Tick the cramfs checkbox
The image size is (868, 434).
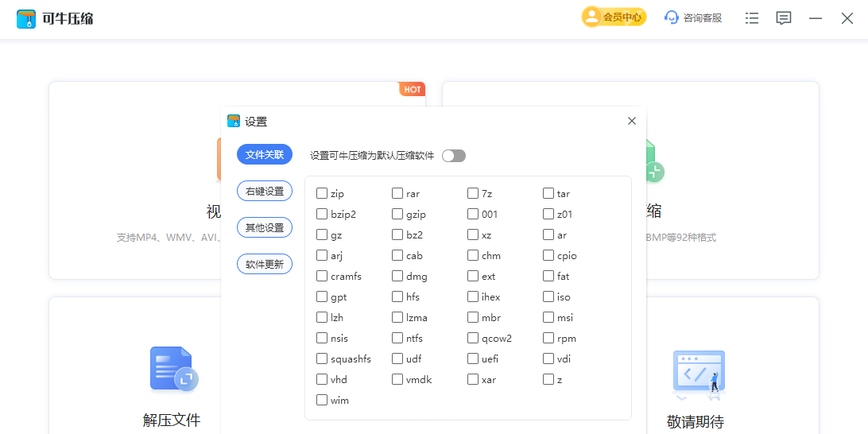[x=322, y=276]
